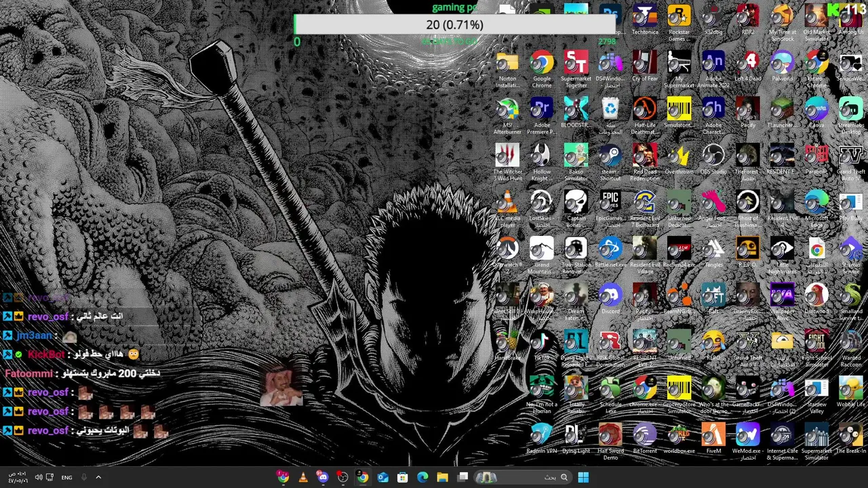Open Wobbly Life desktop icon
Viewport: 868px width, 488px height.
850,392
